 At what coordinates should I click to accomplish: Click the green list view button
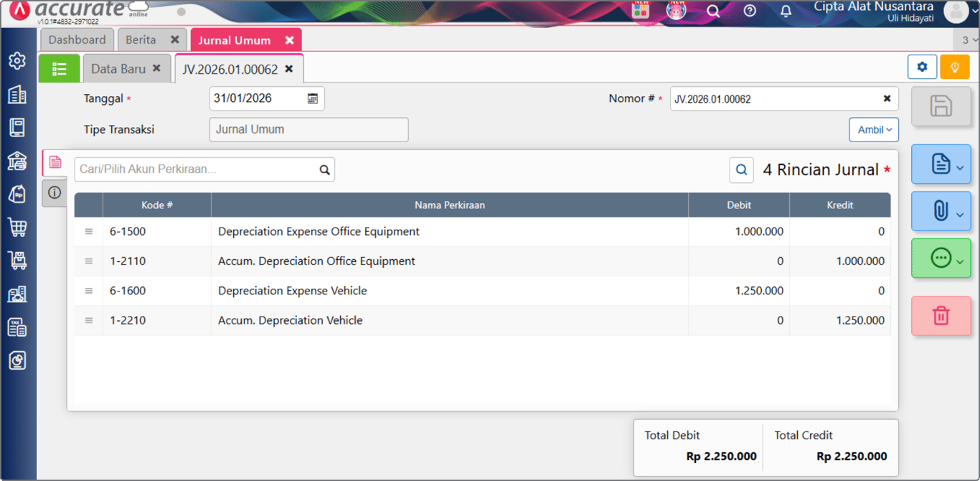coord(59,69)
